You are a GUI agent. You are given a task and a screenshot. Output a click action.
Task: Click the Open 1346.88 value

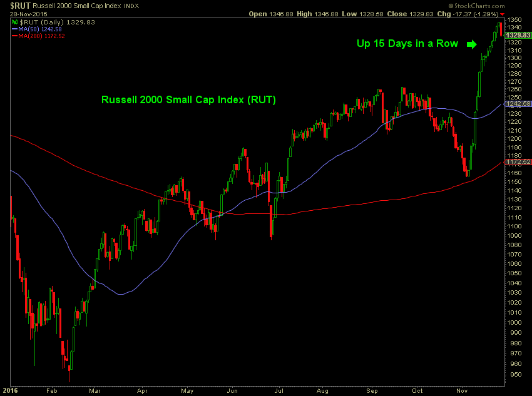pyautogui.click(x=271, y=14)
